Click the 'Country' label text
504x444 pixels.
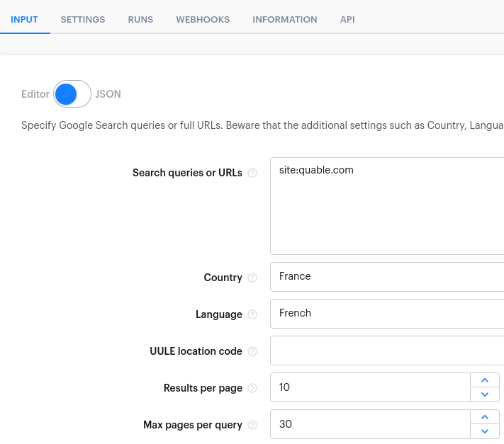pyautogui.click(x=223, y=278)
